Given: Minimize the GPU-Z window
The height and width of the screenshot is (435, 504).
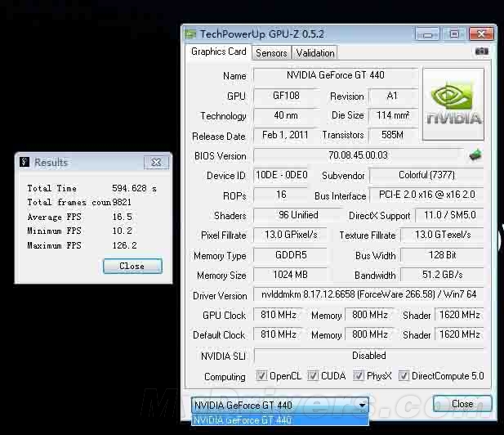Looking at the screenshot, I should 427,34.
